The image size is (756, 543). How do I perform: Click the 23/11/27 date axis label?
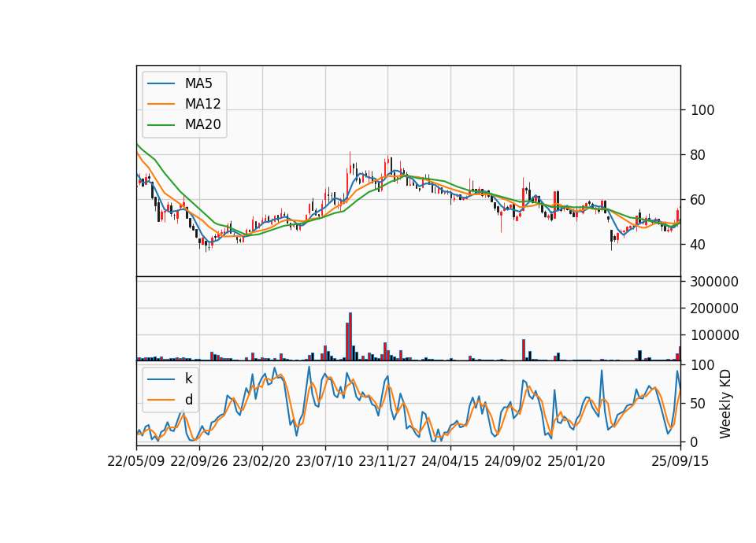pyautogui.click(x=387, y=461)
